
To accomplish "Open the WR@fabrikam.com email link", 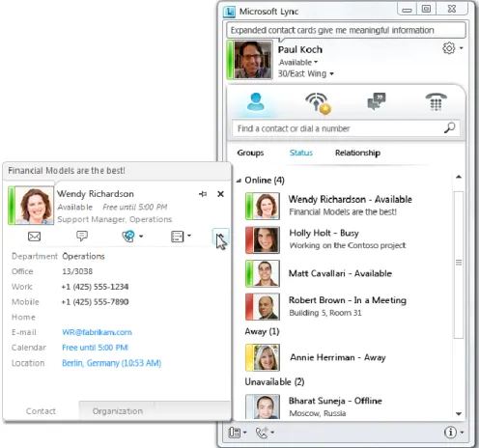I will (97, 332).
